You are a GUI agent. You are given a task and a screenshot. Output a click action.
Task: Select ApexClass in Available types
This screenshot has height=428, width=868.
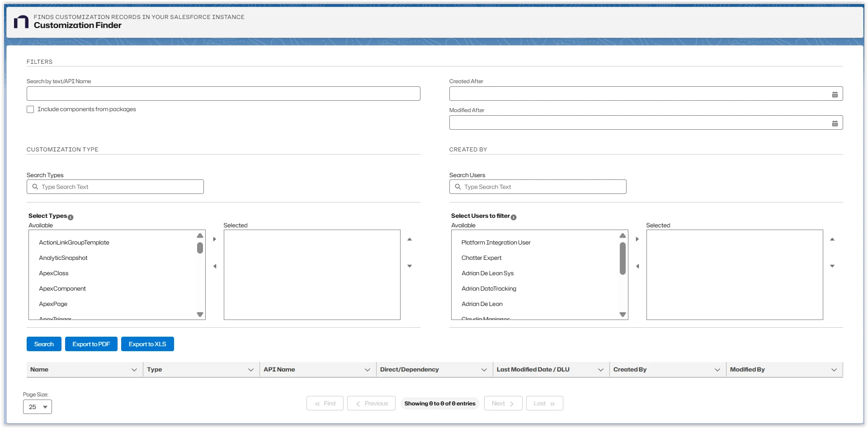coord(54,273)
